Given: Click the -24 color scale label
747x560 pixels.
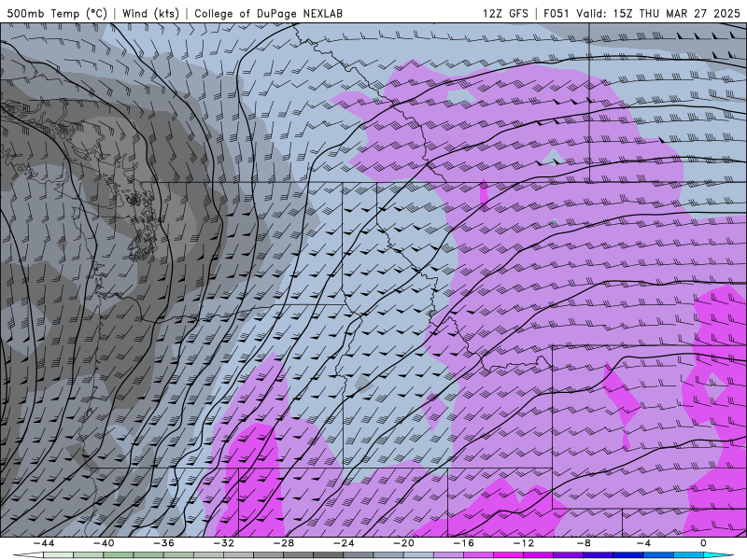Looking at the screenshot, I should 344,543.
